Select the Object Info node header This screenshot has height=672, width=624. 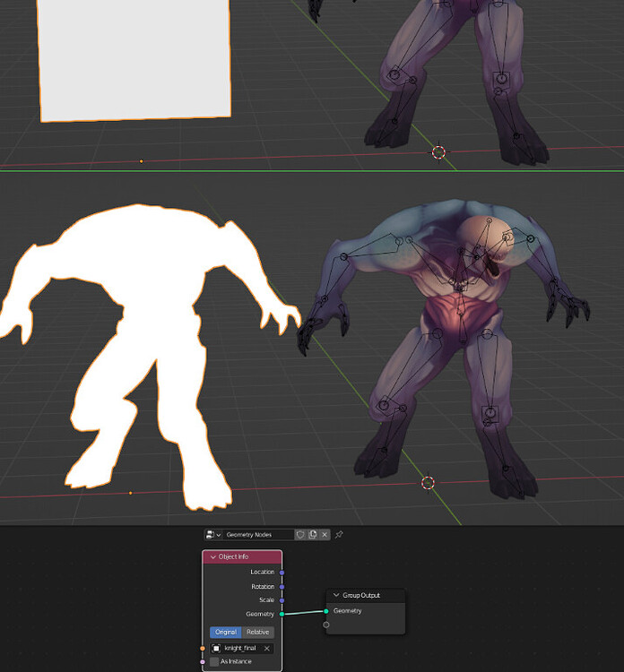[x=242, y=556]
